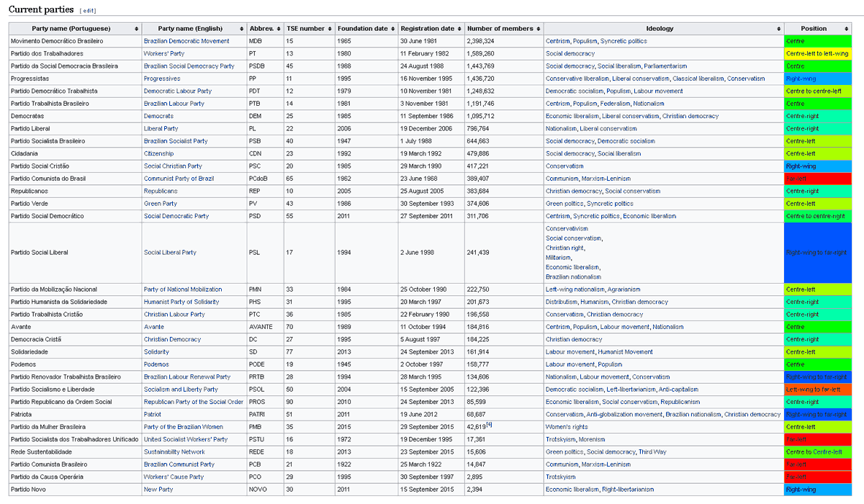
Task: Open the Right-libertarianism ideology link
Action: 629,490
